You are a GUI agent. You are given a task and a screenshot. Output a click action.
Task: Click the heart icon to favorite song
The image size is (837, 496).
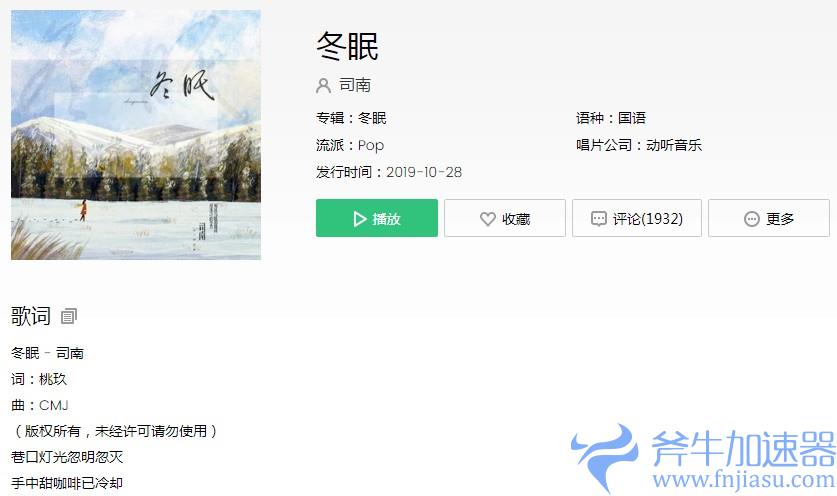point(487,219)
